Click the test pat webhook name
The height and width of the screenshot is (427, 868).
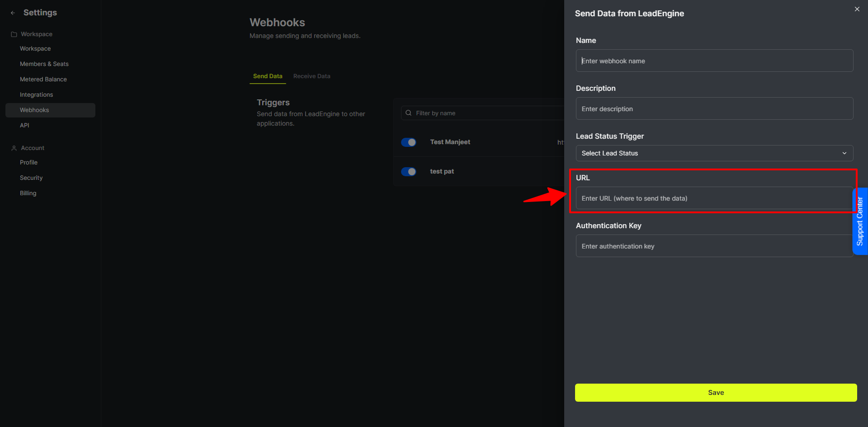click(442, 171)
